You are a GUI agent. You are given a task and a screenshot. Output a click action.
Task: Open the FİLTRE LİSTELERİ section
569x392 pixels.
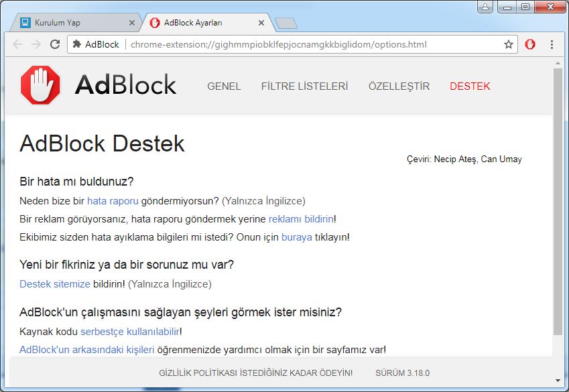(x=304, y=86)
